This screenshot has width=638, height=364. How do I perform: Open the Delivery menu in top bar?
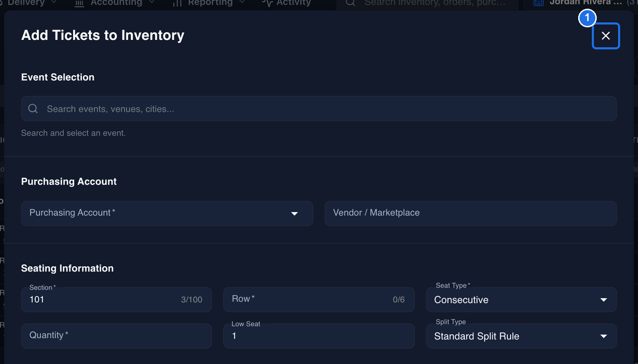(x=29, y=3)
